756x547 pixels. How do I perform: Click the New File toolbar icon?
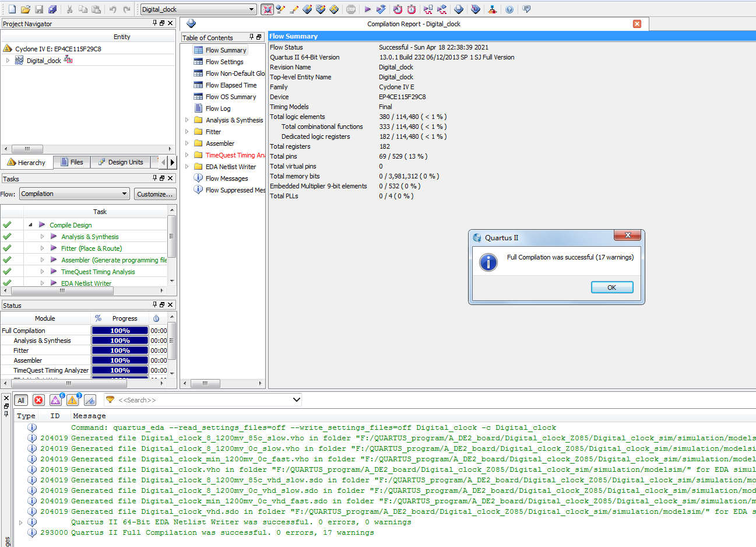[x=12, y=9]
